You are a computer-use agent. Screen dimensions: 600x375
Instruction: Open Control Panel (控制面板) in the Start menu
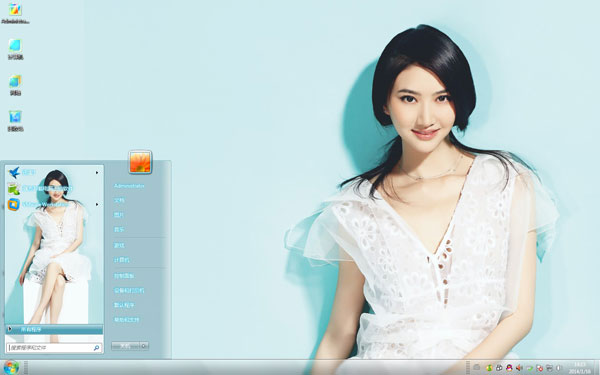tap(124, 276)
